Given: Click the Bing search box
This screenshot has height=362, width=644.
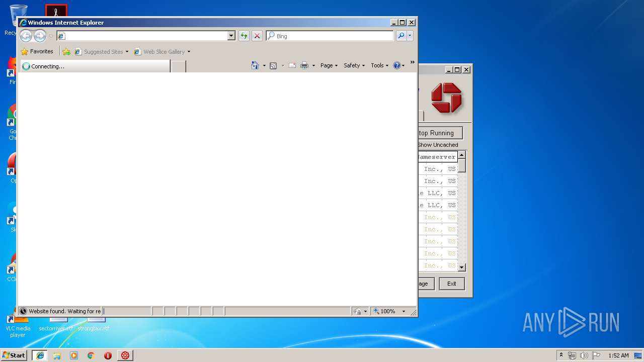Looking at the screenshot, I should tap(330, 36).
